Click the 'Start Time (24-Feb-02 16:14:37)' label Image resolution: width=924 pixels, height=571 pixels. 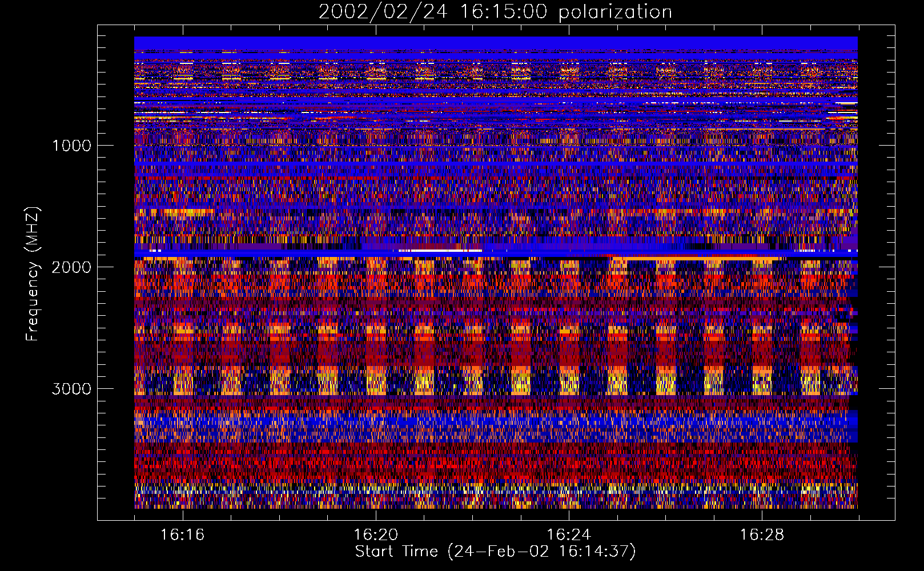[x=495, y=552]
